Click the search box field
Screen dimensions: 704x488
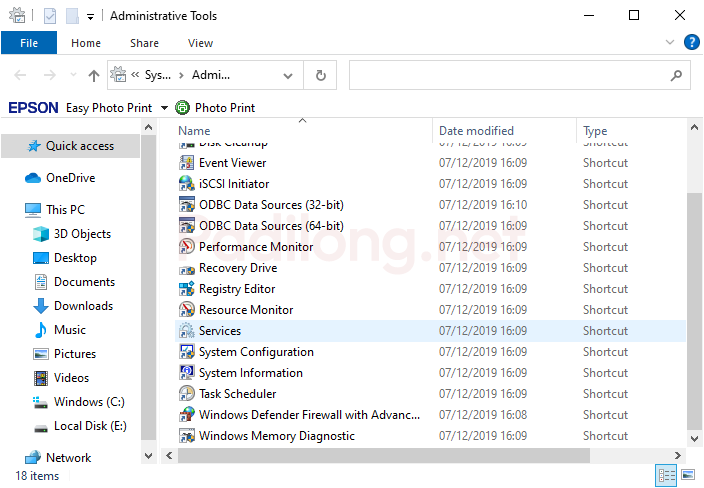(x=510, y=75)
